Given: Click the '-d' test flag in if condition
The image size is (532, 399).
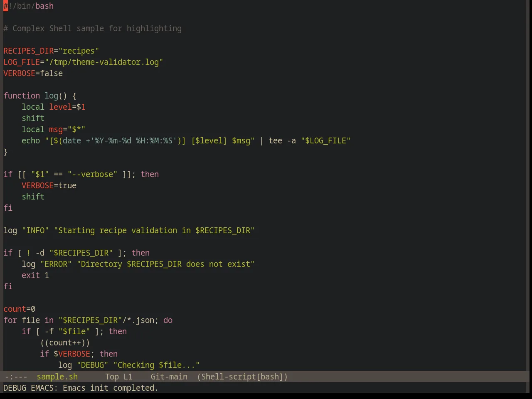Looking at the screenshot, I should [x=40, y=253].
